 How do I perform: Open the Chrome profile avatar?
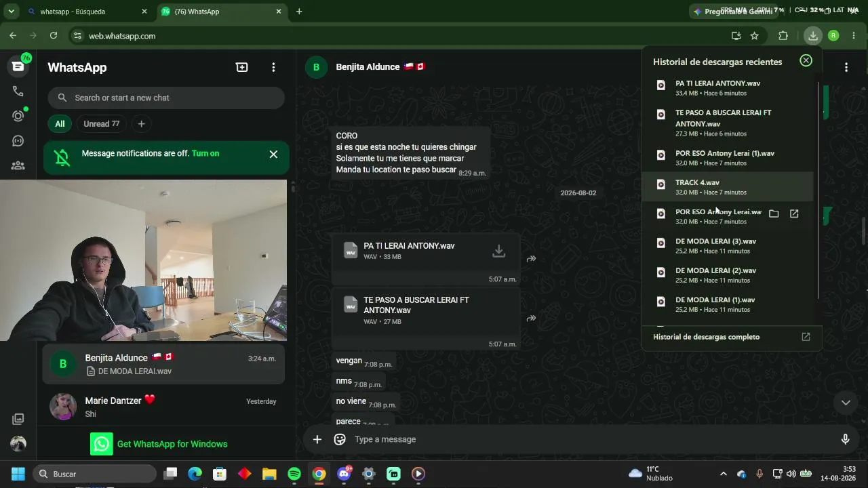(x=833, y=36)
